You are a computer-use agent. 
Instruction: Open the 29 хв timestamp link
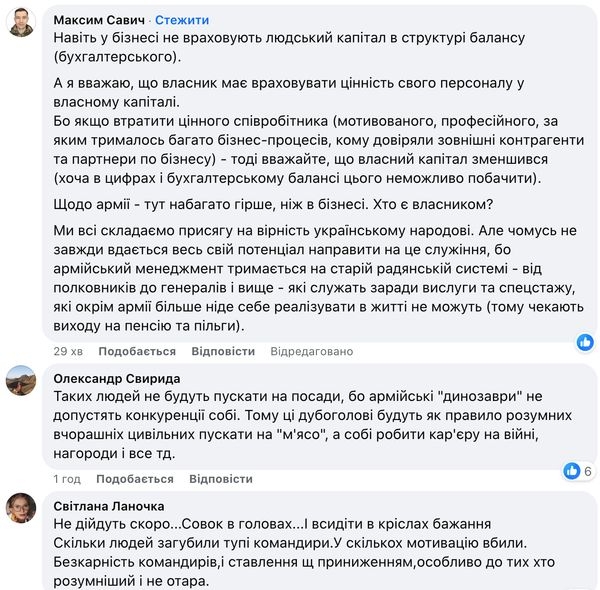pyautogui.click(x=68, y=351)
